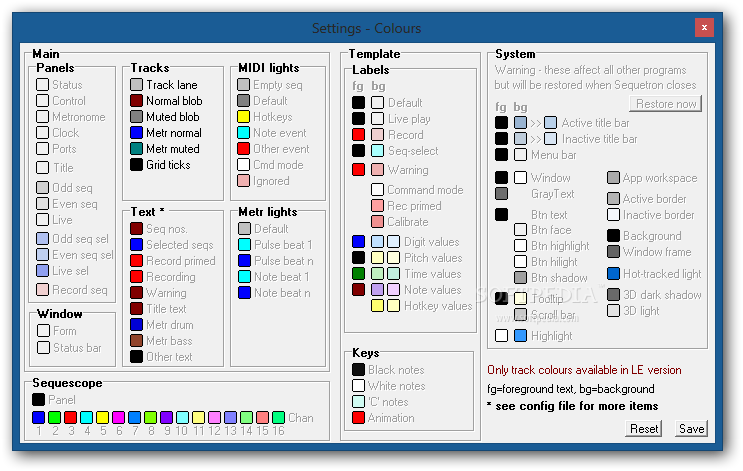The width and height of the screenshot is (743, 471).
Task: Select the Status bar swatch
Action: [44, 348]
